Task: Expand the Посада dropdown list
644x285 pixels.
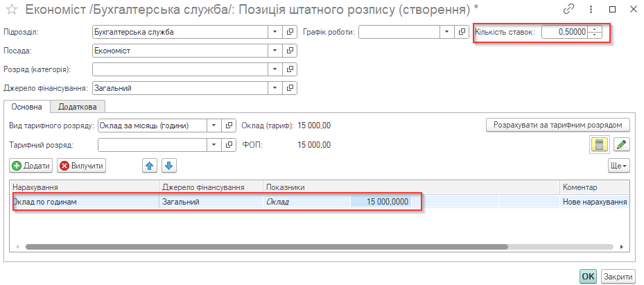Action: pyautogui.click(x=275, y=51)
